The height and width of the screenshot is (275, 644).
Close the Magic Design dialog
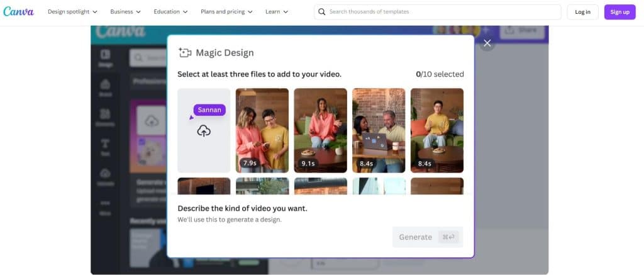coord(486,43)
